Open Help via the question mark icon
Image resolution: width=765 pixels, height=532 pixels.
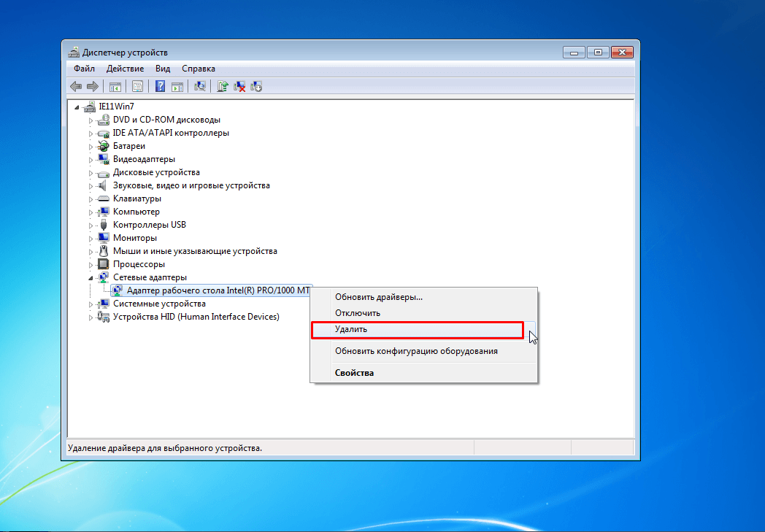tap(160, 87)
